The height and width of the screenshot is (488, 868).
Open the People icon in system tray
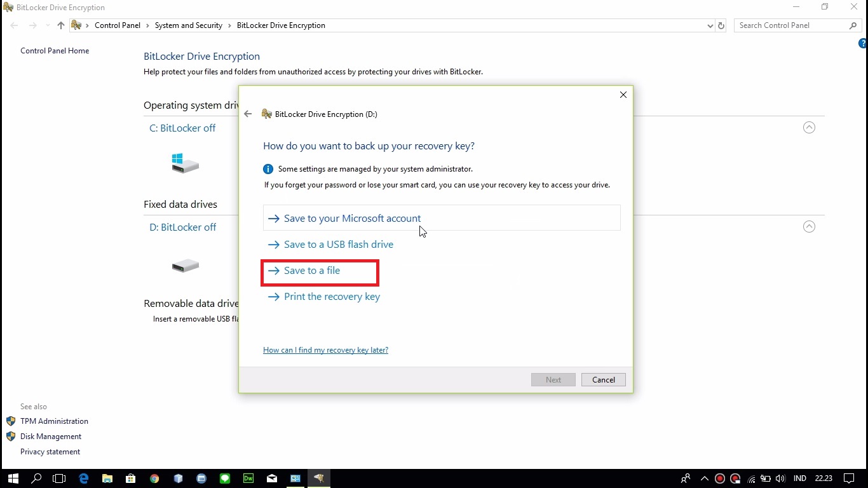[686, 478]
